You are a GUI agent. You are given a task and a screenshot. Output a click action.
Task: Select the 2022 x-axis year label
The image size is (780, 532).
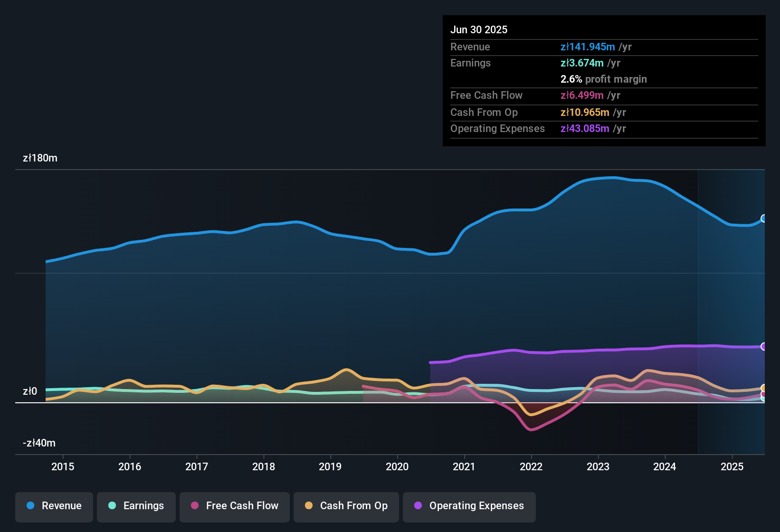point(531,467)
